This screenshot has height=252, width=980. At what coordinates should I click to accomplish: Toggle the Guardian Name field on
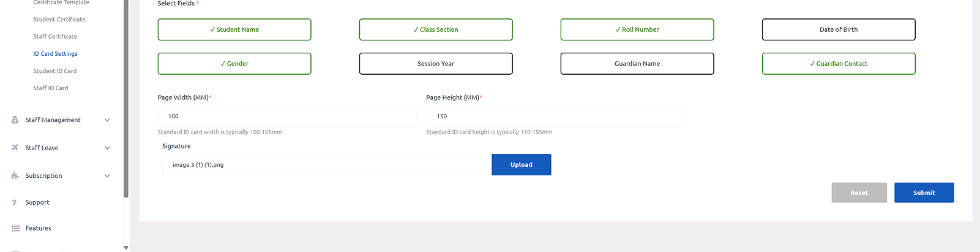tap(637, 64)
